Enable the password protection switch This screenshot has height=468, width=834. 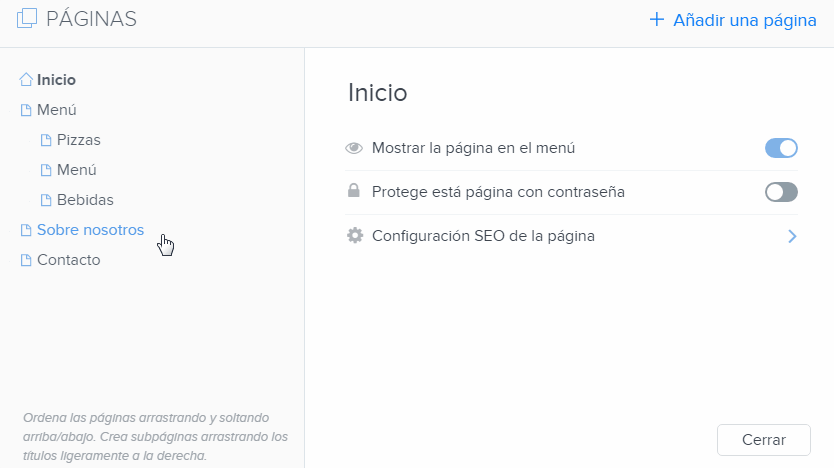pos(781,192)
